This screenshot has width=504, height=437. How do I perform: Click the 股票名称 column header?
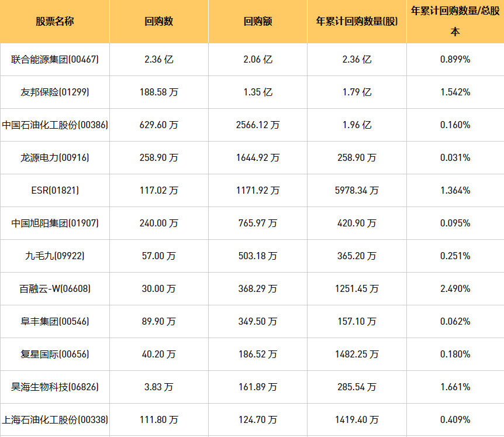(x=54, y=21)
